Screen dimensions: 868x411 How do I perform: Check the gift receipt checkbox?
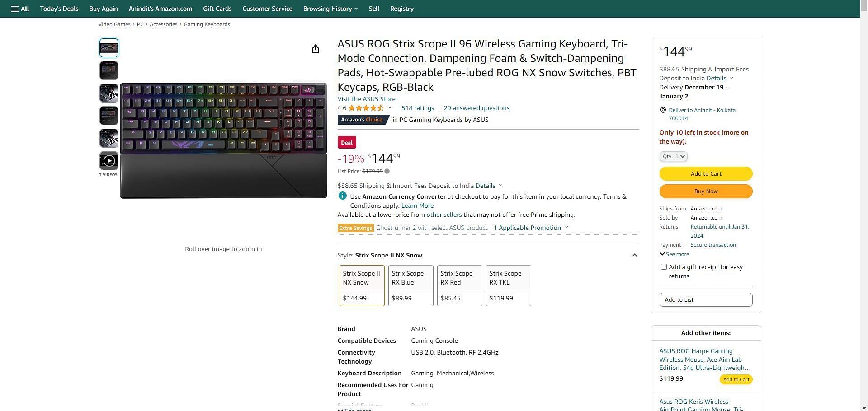[664, 267]
